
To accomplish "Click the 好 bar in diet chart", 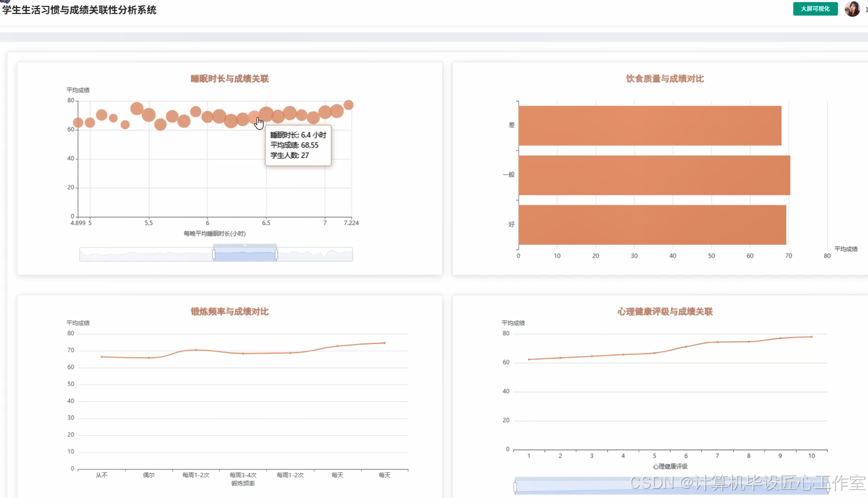I will 652,225.
